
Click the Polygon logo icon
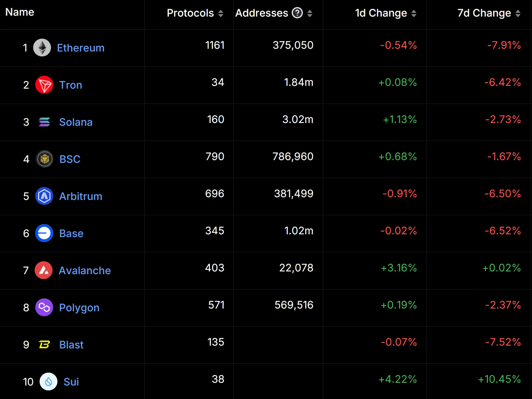44,307
